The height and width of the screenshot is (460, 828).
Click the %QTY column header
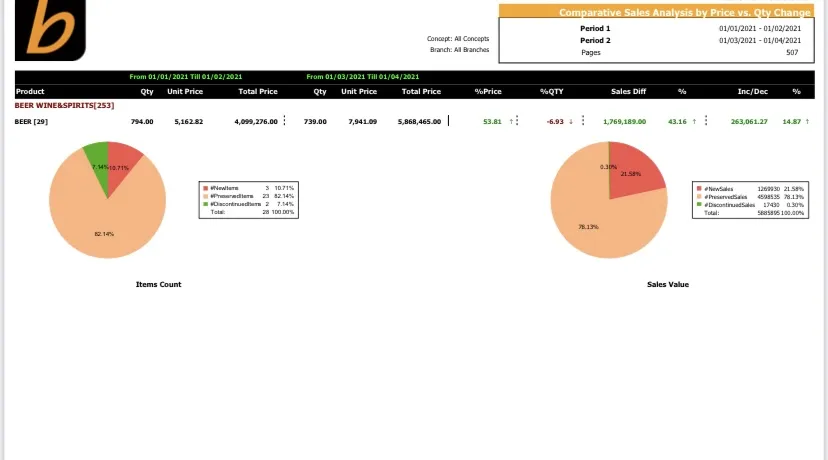tap(552, 91)
